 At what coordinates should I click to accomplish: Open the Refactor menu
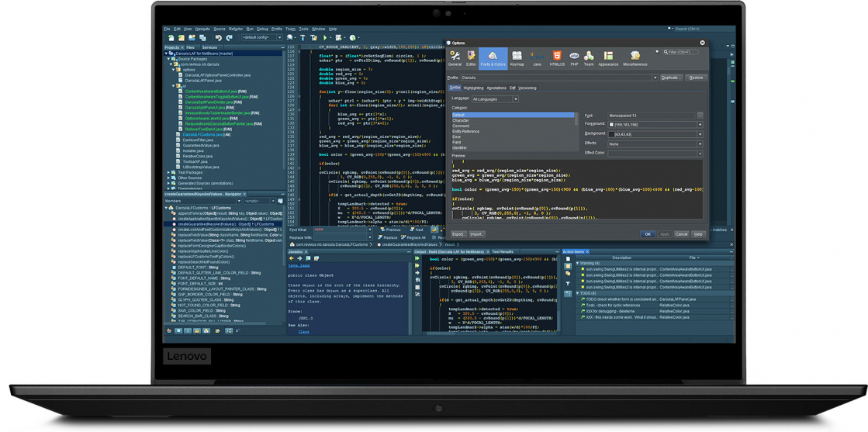point(235,29)
